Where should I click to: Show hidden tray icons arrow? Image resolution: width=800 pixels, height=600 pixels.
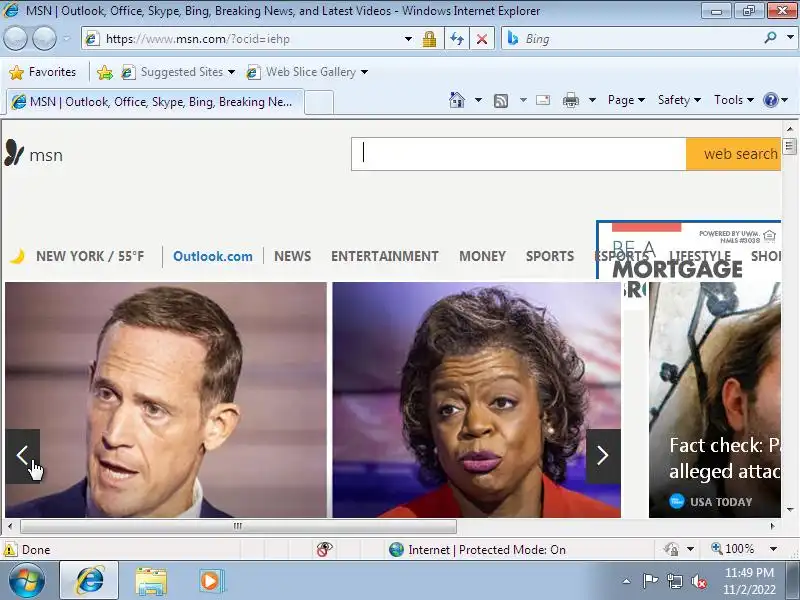[627, 581]
